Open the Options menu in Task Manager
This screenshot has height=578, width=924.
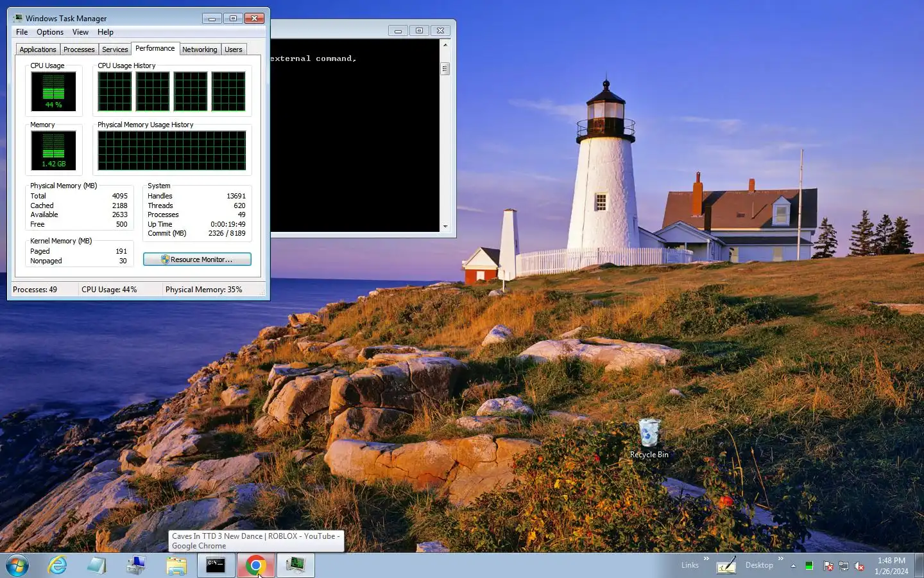click(x=50, y=32)
